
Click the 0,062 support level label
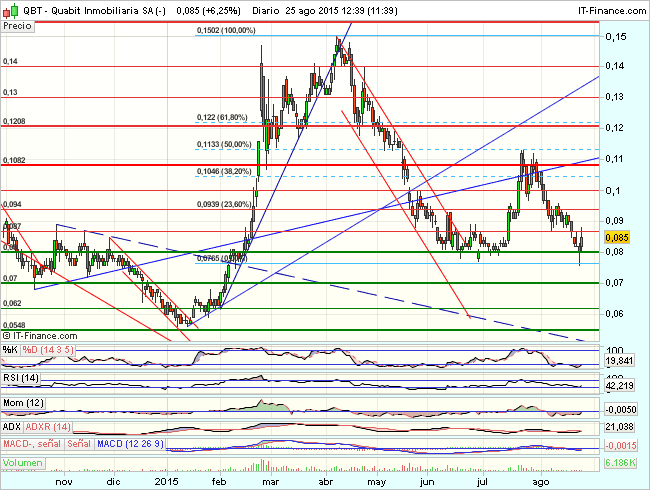[x=12, y=303]
